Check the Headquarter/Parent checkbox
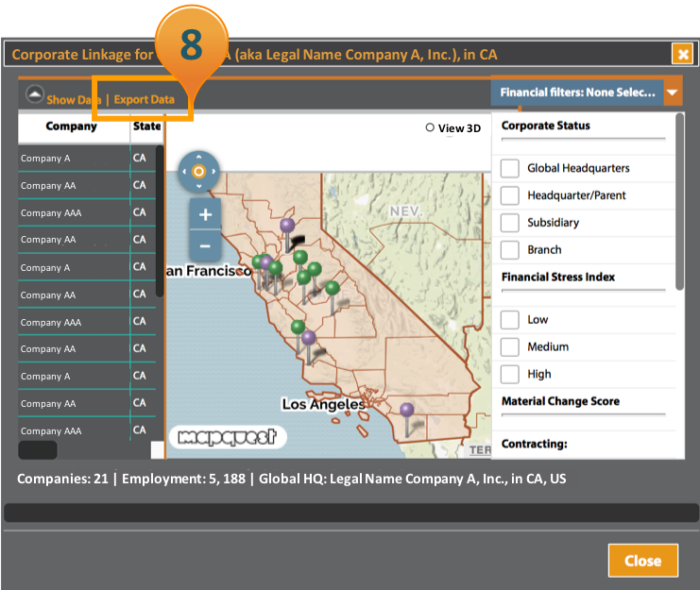This screenshot has height=590, width=700. (510, 195)
